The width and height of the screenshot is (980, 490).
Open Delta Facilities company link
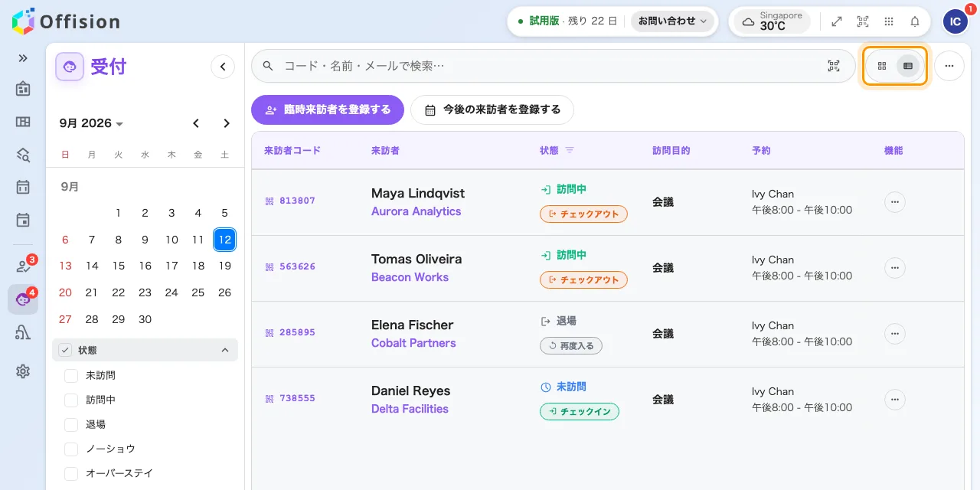[x=410, y=409]
